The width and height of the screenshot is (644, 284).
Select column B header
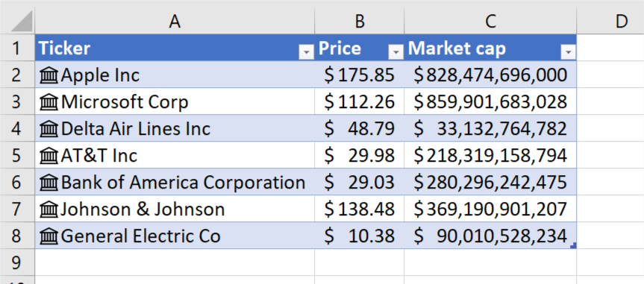pyautogui.click(x=360, y=22)
